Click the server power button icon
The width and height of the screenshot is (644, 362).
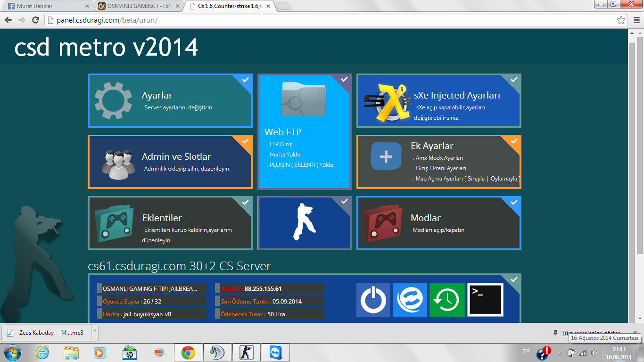click(373, 300)
